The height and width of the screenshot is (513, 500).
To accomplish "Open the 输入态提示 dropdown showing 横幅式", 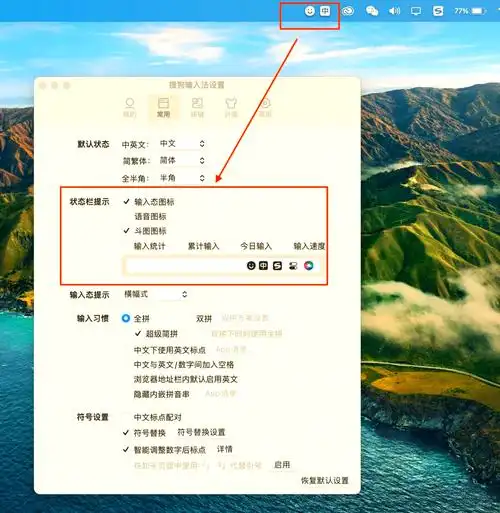I will pos(155,294).
